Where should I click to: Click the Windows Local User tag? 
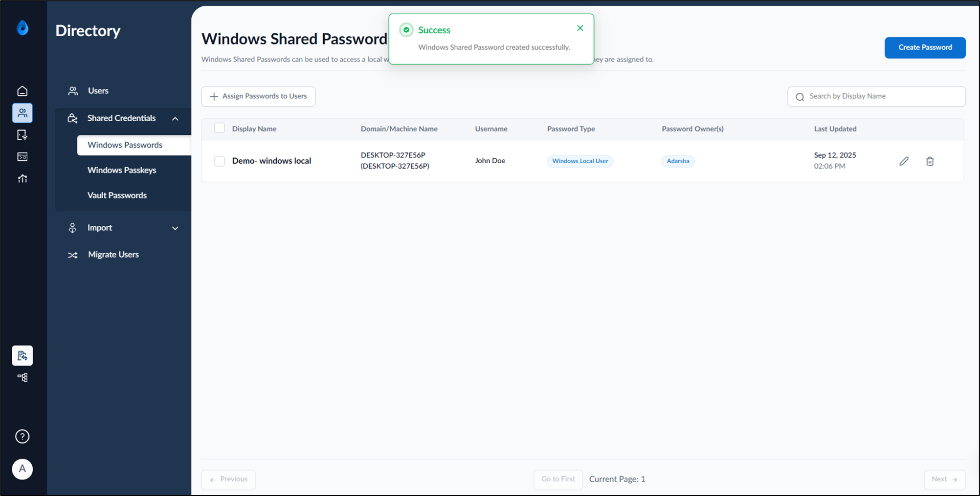[x=580, y=161]
